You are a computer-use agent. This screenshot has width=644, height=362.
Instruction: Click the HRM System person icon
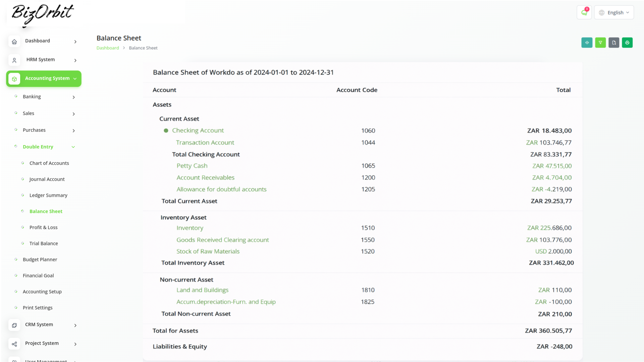(x=14, y=60)
